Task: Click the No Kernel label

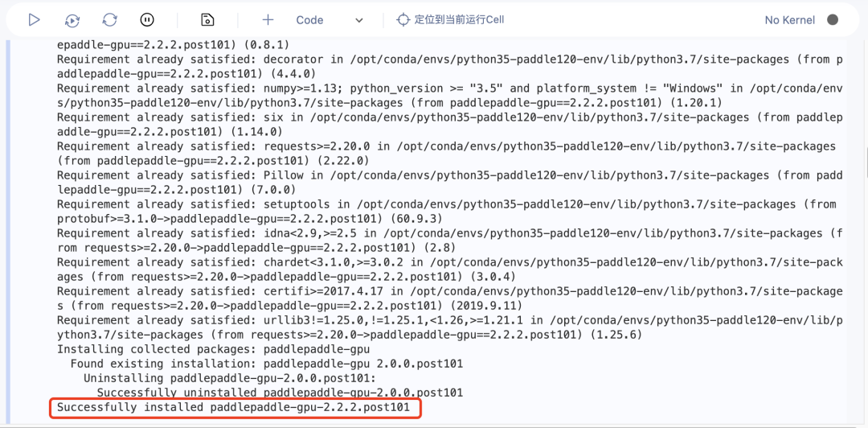Action: tap(790, 20)
